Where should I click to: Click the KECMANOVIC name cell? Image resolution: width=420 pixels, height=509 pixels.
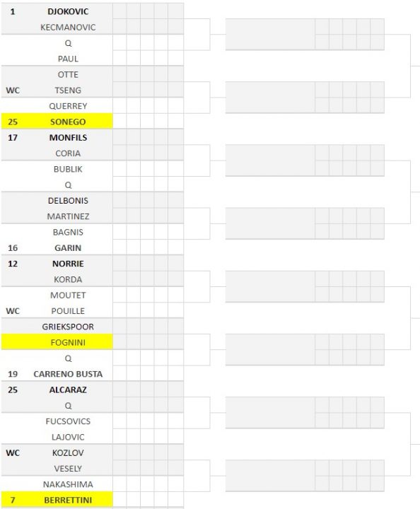click(x=68, y=27)
